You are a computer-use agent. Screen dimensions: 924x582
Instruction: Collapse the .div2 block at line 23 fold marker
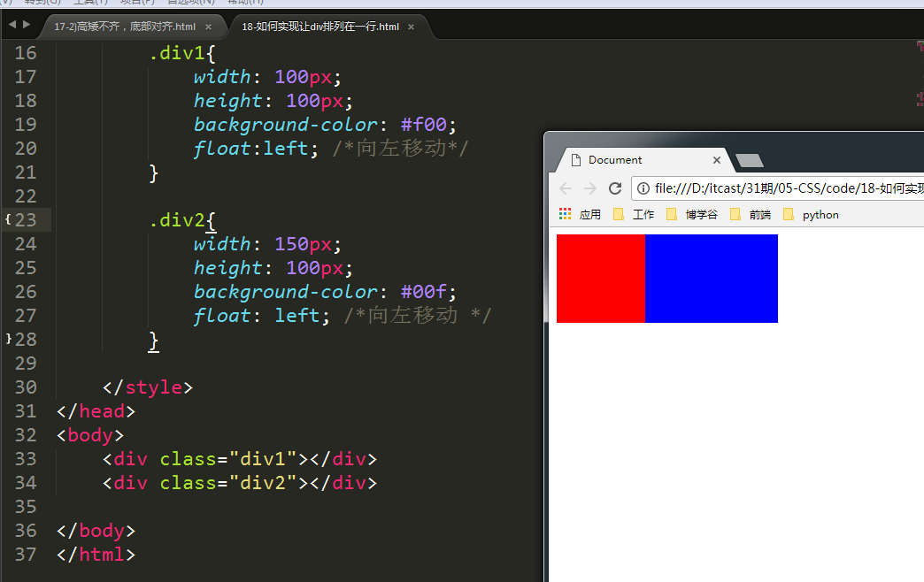(x=8, y=219)
